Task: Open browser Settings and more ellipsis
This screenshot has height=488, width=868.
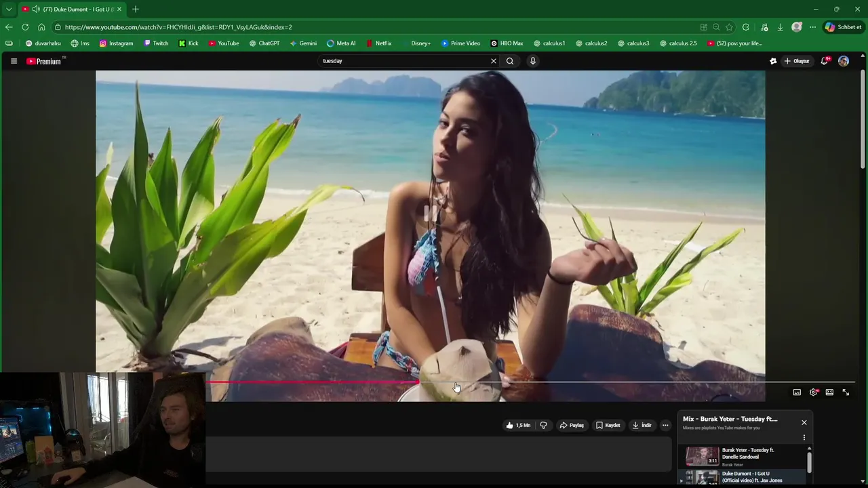Action: tap(812, 27)
